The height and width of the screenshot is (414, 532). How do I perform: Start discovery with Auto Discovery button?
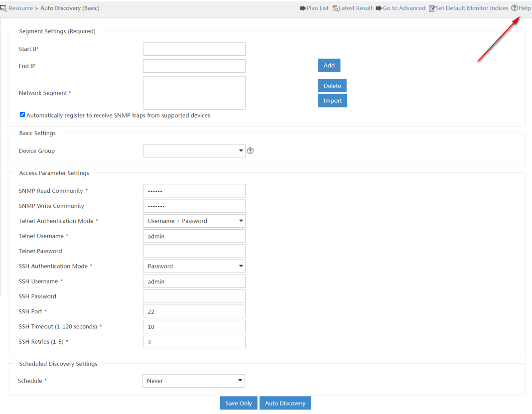coord(285,403)
